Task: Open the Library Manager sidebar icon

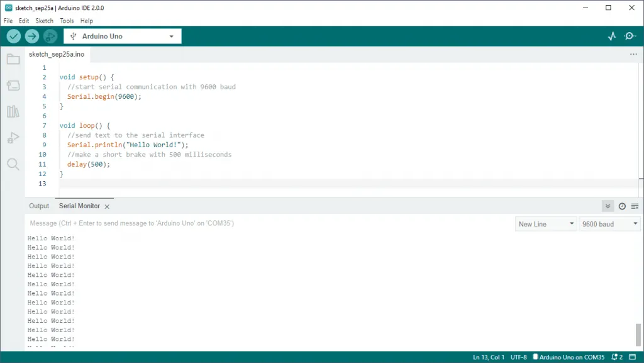Action: 14,111
